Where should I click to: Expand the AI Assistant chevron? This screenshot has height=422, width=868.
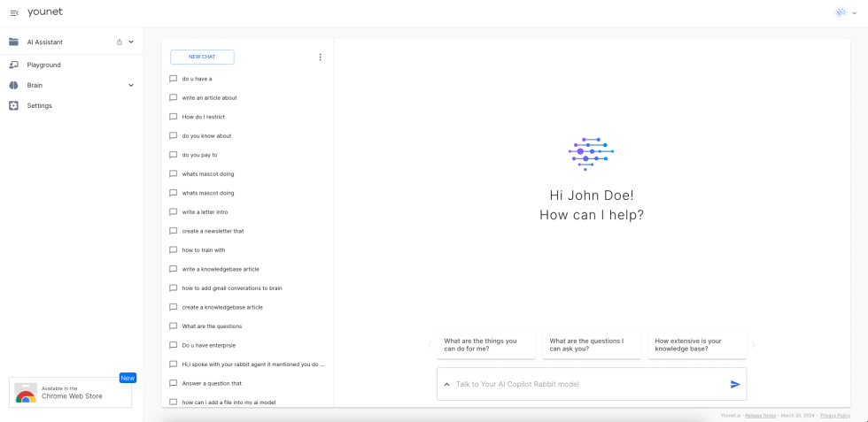pos(131,42)
